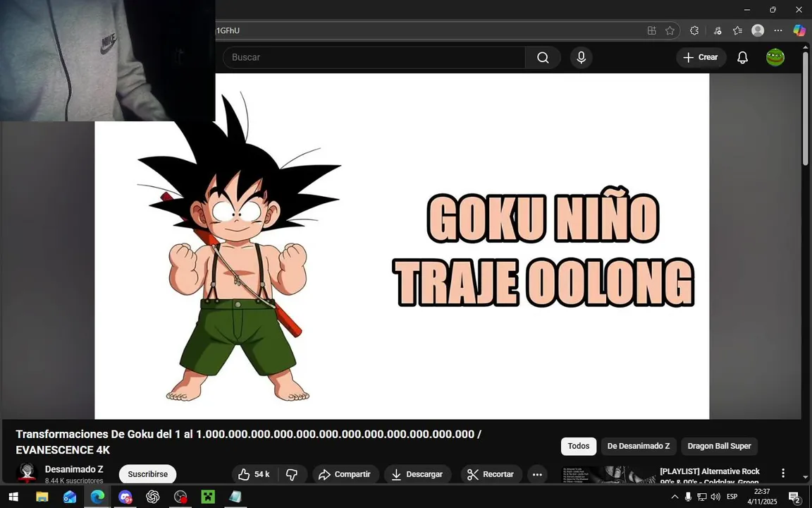Image resolution: width=812 pixels, height=508 pixels.
Task: Open the volume speaker tray icon
Action: [x=715, y=497]
